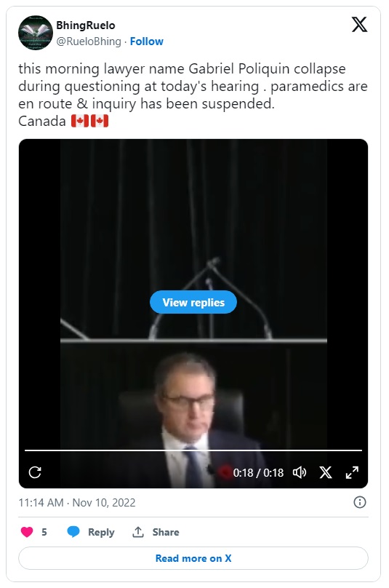The width and height of the screenshot is (389, 588).
Task: Replay the video with the reload icon
Action: 35,472
